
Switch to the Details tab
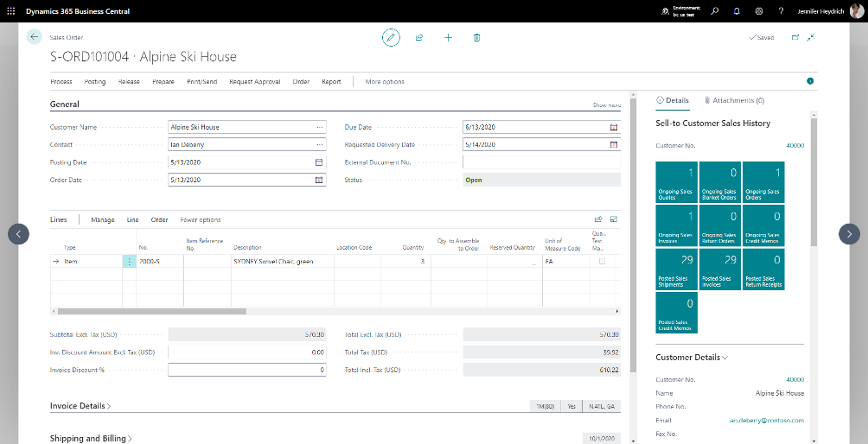(x=673, y=100)
